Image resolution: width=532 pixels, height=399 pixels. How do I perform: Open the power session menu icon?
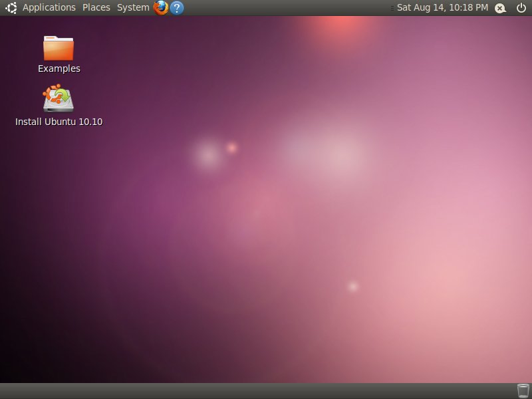pyautogui.click(x=521, y=8)
